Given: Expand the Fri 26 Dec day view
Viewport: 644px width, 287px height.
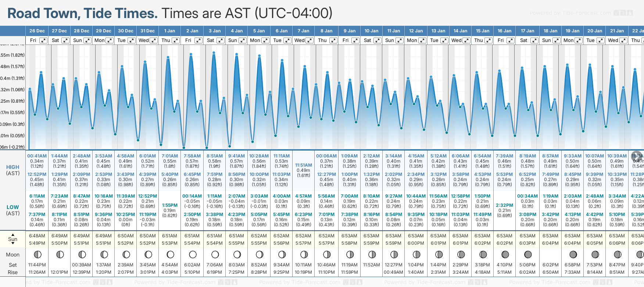Looking at the screenshot, I should (43, 40).
